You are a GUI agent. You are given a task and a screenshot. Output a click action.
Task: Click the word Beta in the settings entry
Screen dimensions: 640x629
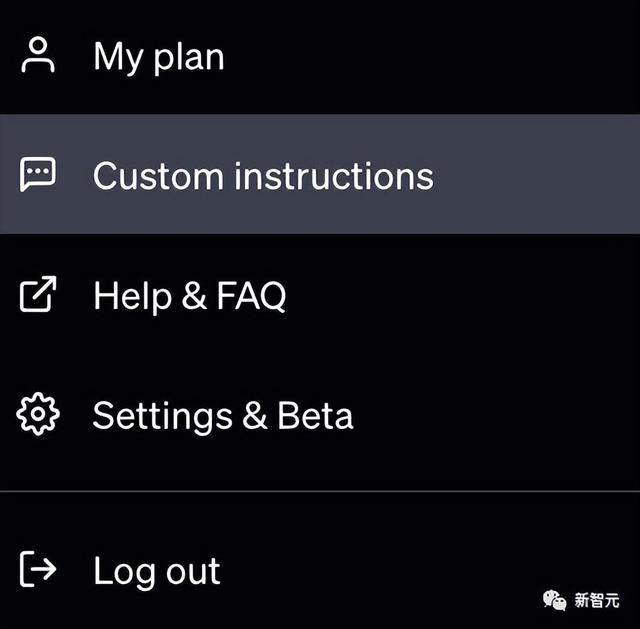pos(315,415)
